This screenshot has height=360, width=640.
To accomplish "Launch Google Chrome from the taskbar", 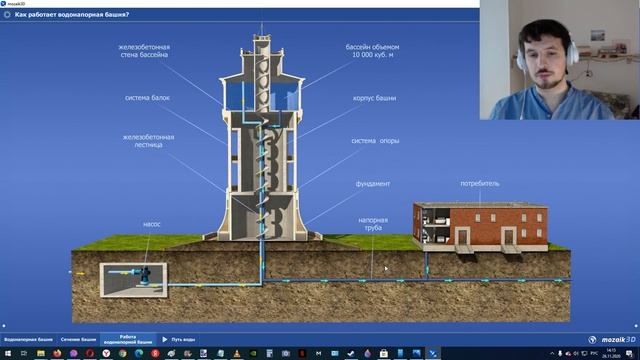I will click(122, 353).
